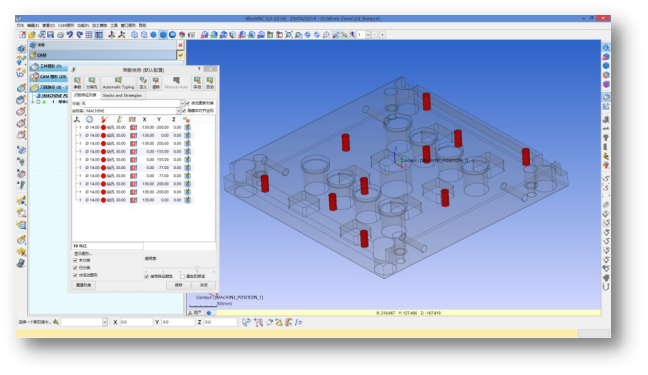Click the topmost icon of left vertical toolbar
Screen dimensions: 648x375
tap(21, 49)
